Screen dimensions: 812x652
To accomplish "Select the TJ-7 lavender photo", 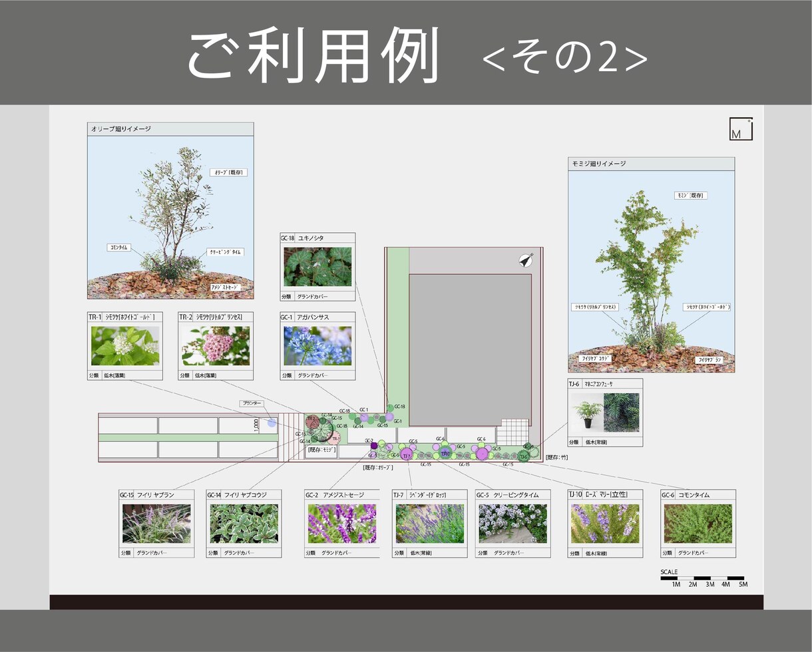I will 429,524.
